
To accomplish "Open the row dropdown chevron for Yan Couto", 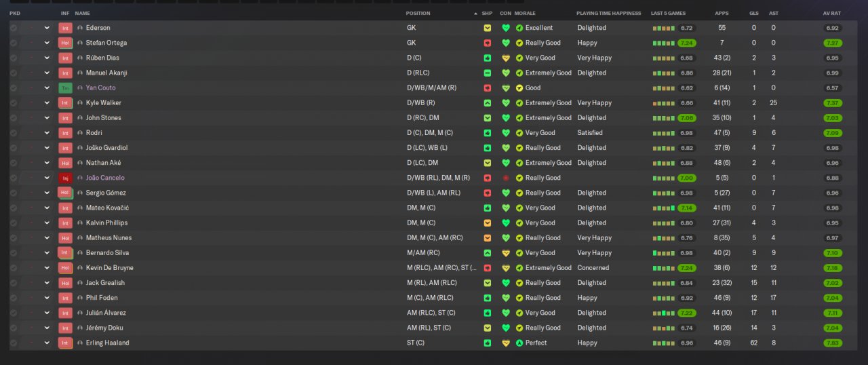I will tap(47, 88).
